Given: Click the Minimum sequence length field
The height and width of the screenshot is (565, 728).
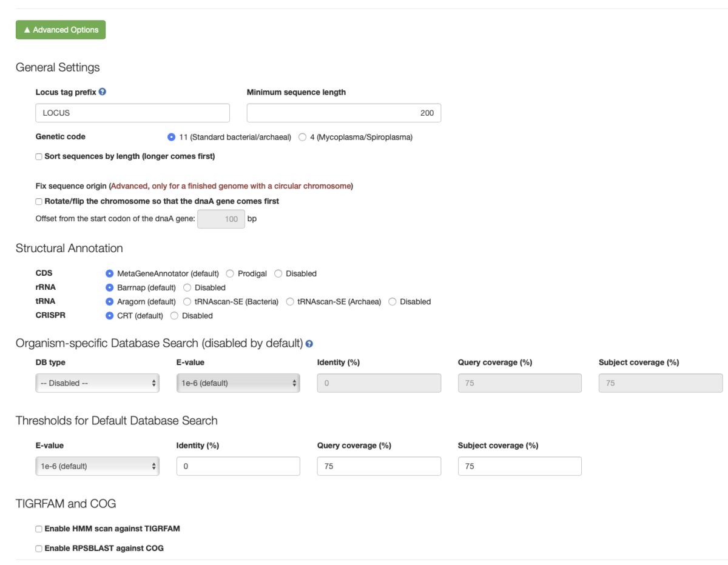Looking at the screenshot, I should pos(344,113).
